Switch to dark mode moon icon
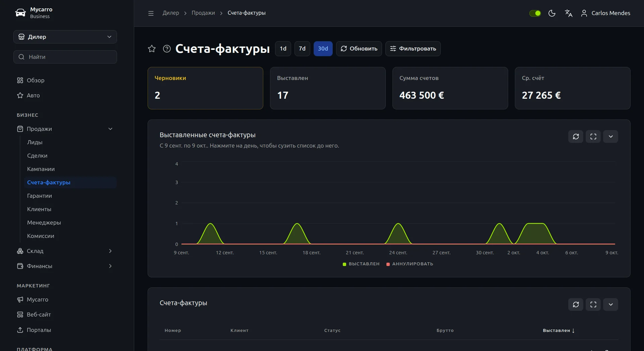 click(x=552, y=13)
